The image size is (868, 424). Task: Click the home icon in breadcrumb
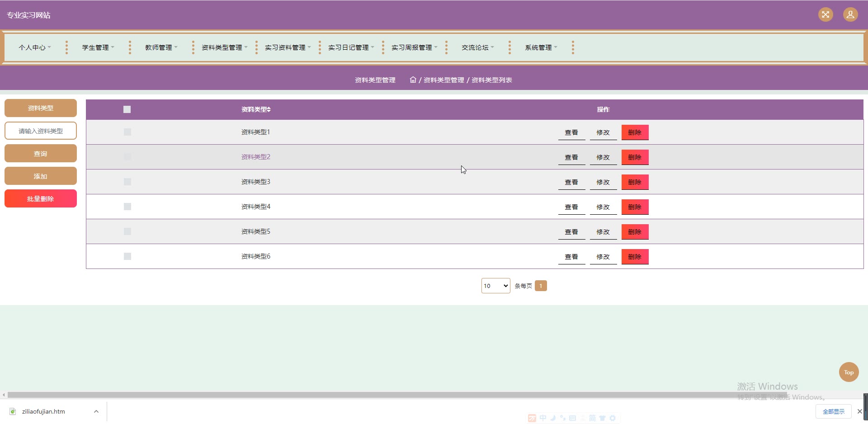click(x=413, y=80)
